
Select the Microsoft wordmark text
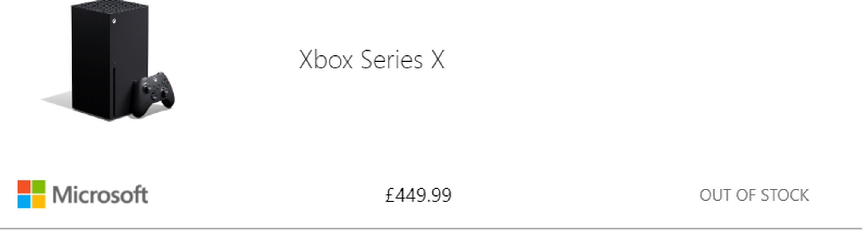click(x=100, y=195)
